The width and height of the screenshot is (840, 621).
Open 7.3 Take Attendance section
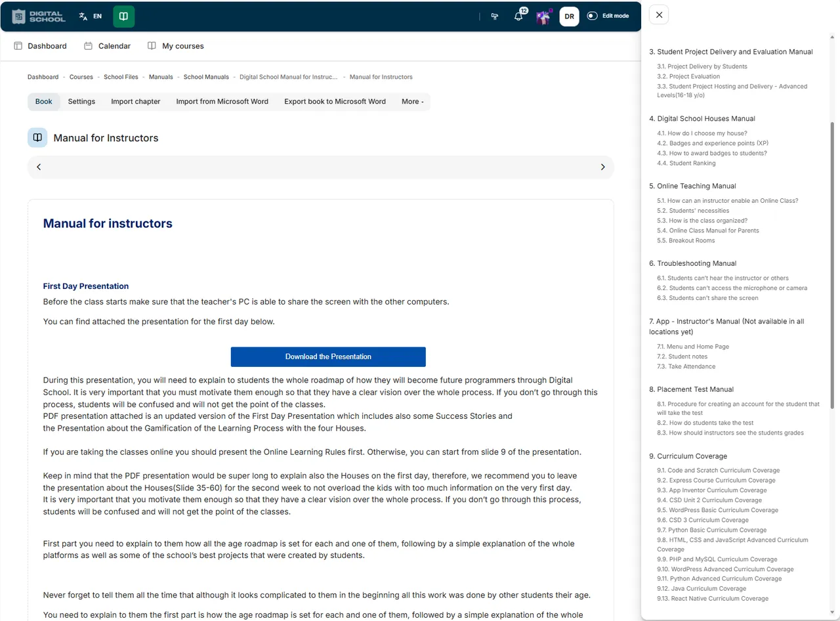pos(686,366)
